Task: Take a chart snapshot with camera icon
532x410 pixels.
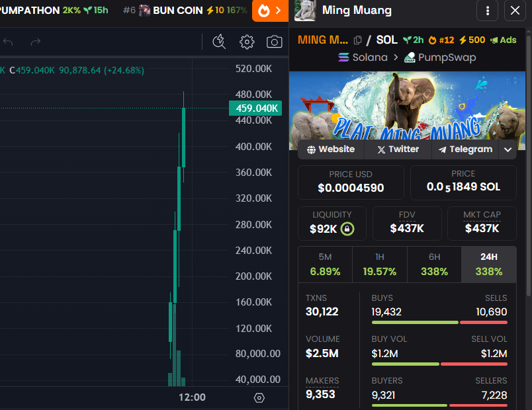Action: (x=274, y=42)
